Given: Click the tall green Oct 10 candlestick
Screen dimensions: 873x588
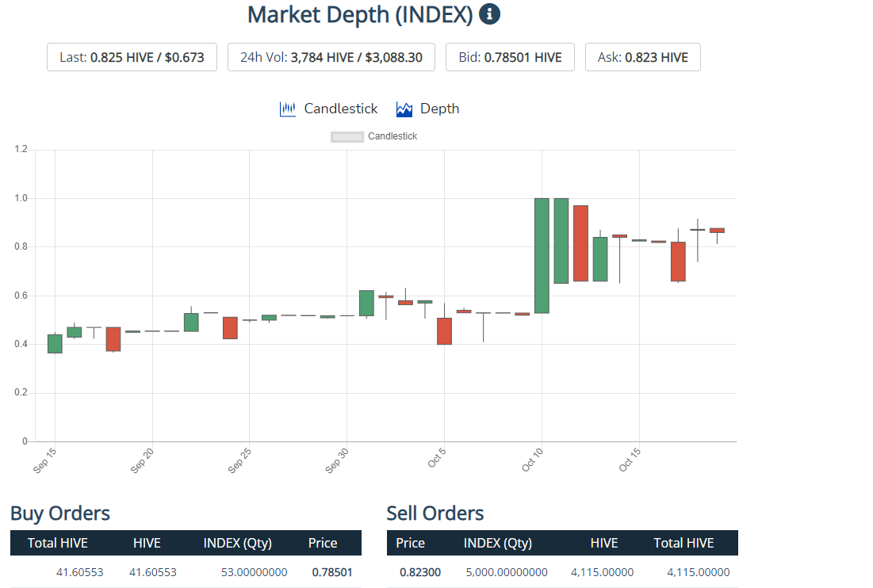Looking at the screenshot, I should (542, 256).
